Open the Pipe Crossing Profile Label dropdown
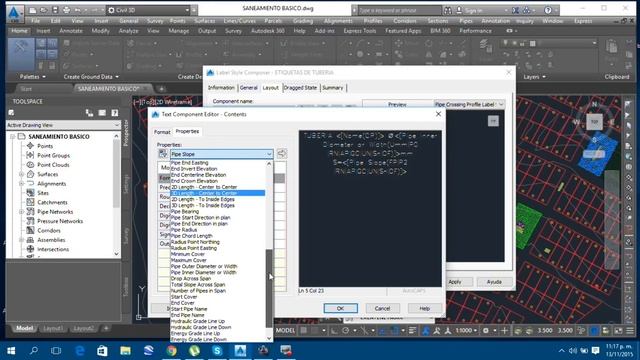640x360 pixels. click(469, 104)
